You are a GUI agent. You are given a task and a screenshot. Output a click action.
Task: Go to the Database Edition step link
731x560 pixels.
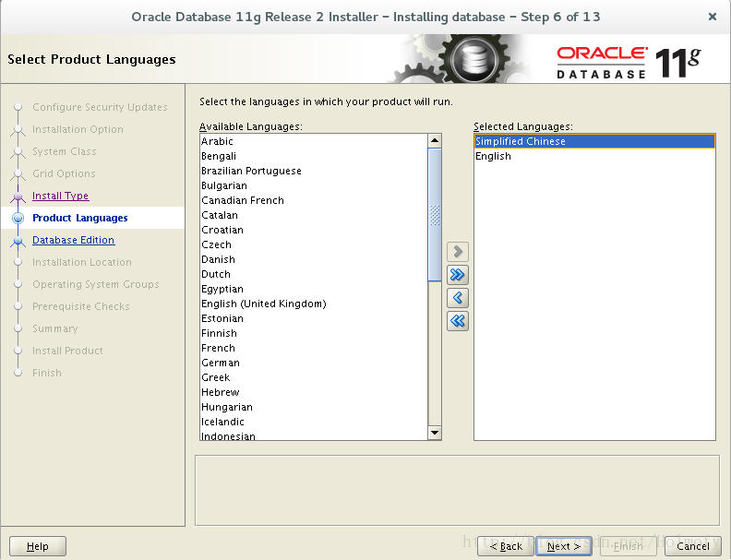pos(73,240)
